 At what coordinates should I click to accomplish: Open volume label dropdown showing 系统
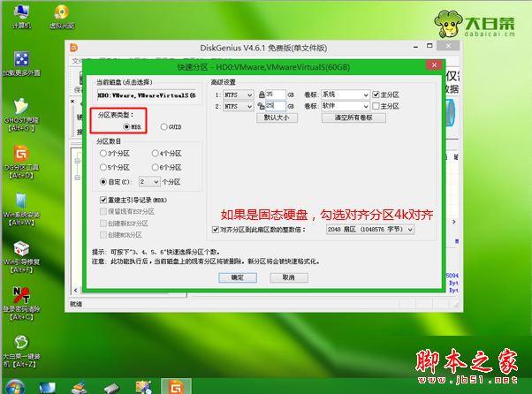tap(345, 95)
